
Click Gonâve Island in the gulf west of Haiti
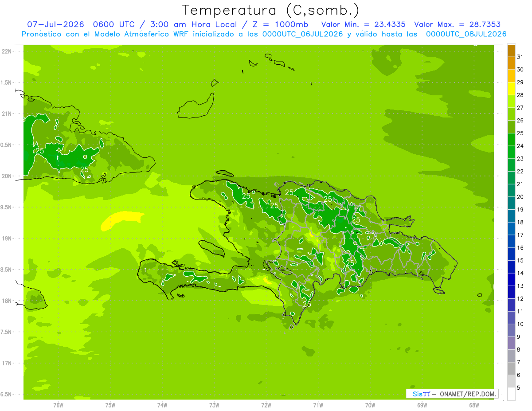[212, 248]
